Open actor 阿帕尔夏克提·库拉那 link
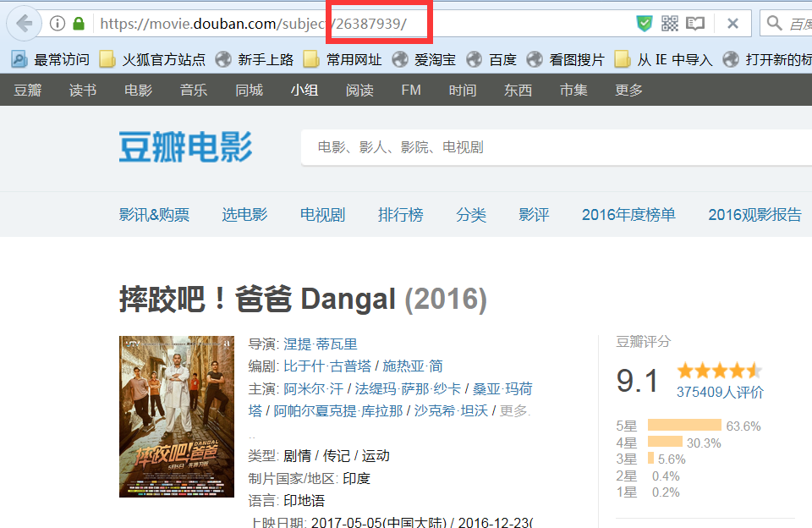The width and height of the screenshot is (812, 528). (x=338, y=411)
